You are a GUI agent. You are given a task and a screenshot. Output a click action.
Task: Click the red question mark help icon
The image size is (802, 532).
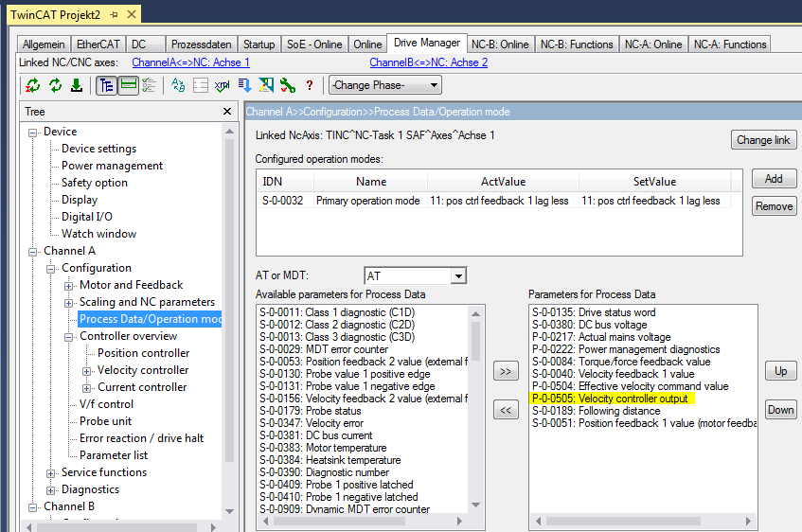(310, 85)
